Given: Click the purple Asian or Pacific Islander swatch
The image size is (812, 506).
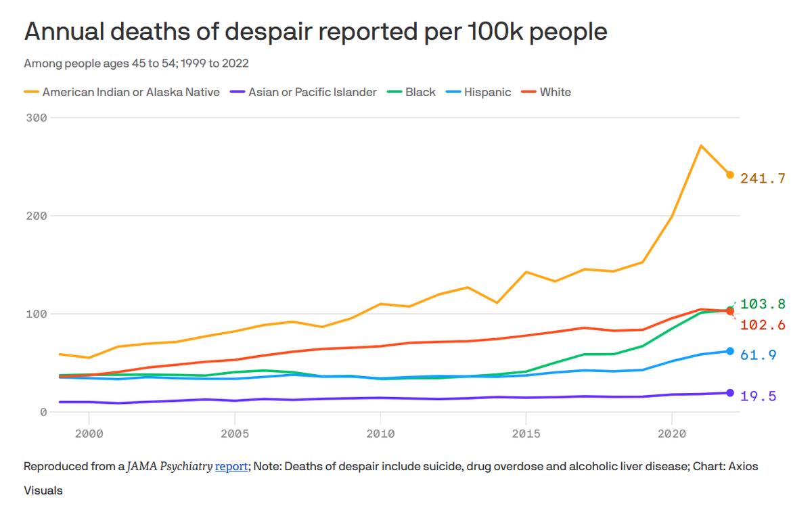Looking at the screenshot, I should (x=237, y=92).
